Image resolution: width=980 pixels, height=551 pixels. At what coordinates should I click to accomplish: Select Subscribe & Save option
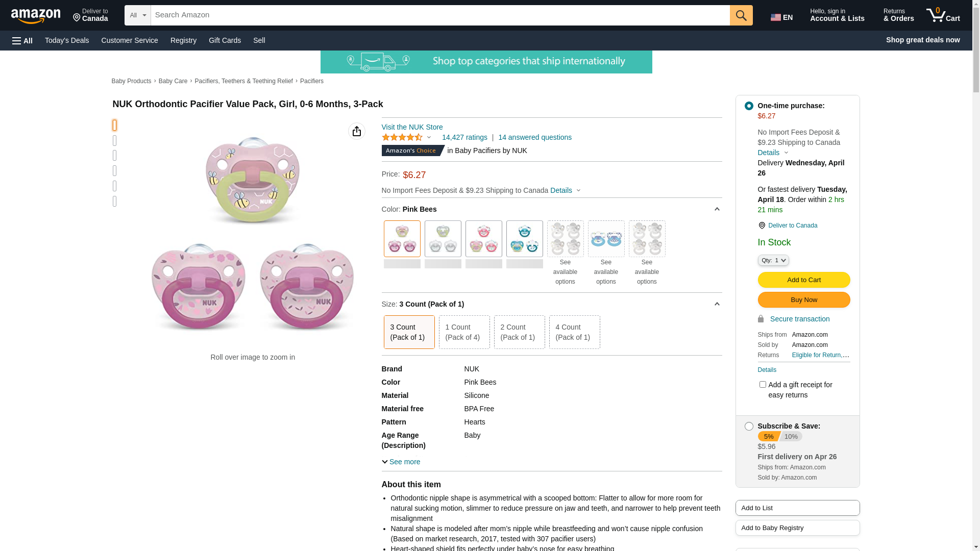(749, 426)
